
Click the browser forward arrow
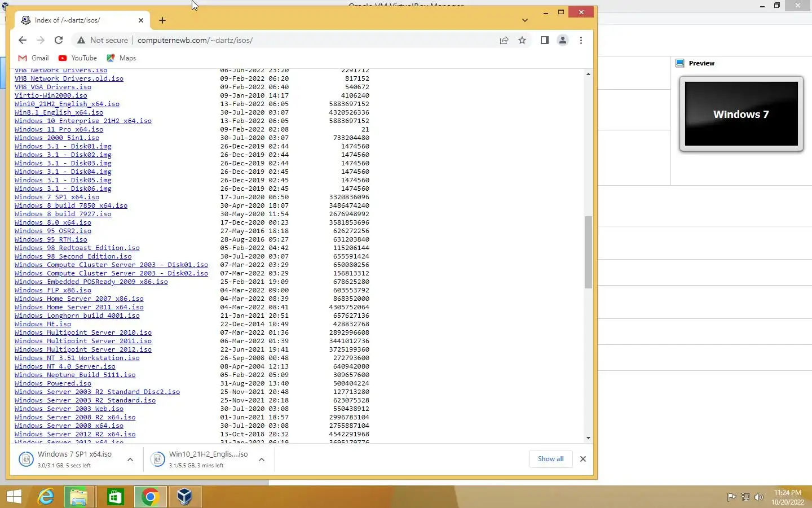point(41,40)
